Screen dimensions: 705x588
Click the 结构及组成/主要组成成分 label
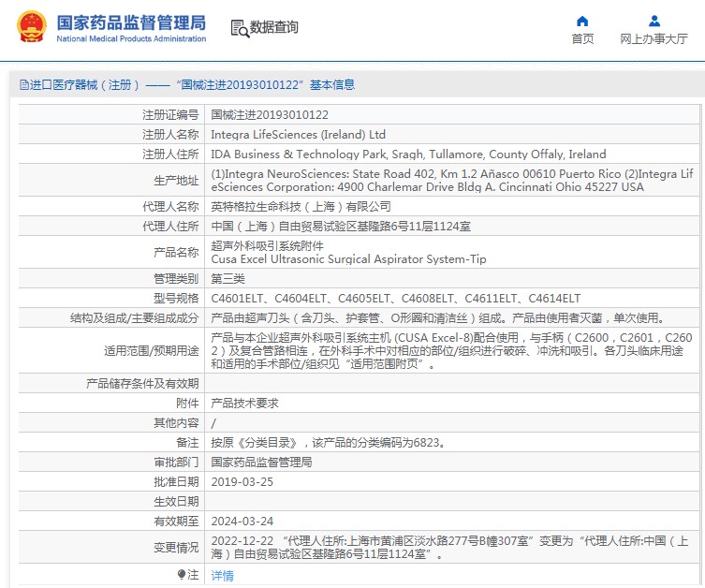[x=134, y=318]
